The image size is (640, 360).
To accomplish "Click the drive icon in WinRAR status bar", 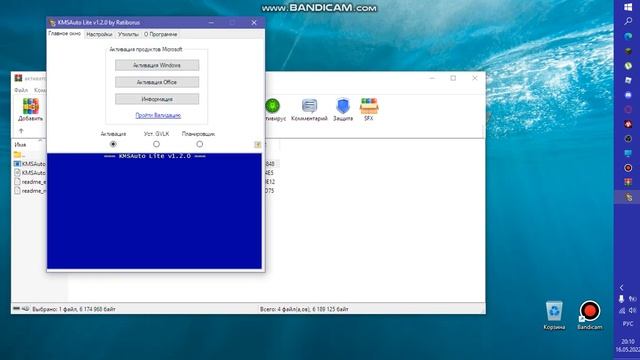I will (16, 309).
